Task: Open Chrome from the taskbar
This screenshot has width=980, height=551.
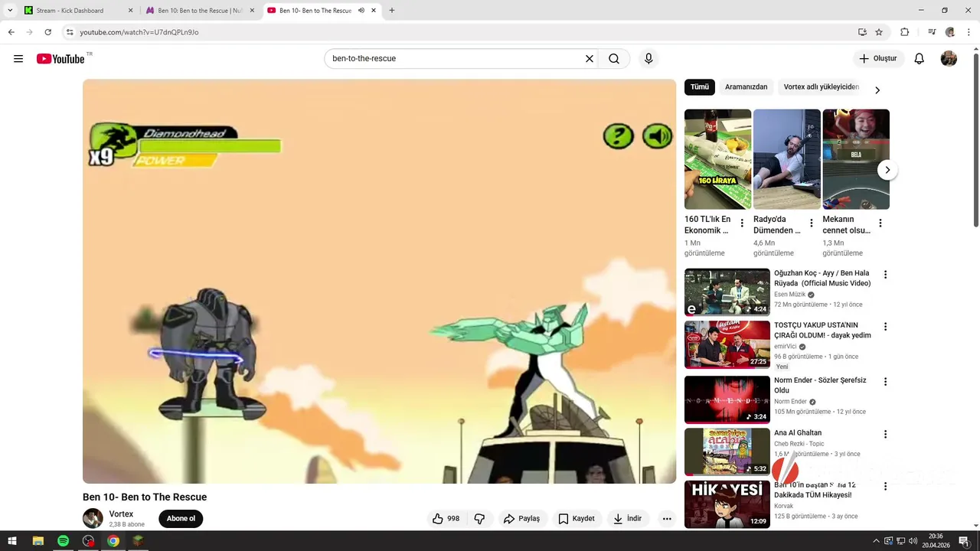Action: [x=113, y=541]
